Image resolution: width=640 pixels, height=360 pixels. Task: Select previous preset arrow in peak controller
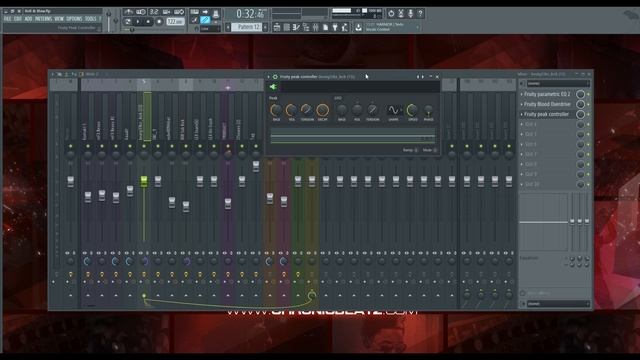418,76
